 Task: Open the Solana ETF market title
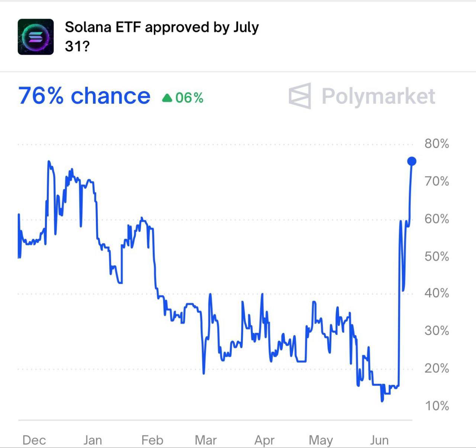click(x=162, y=37)
